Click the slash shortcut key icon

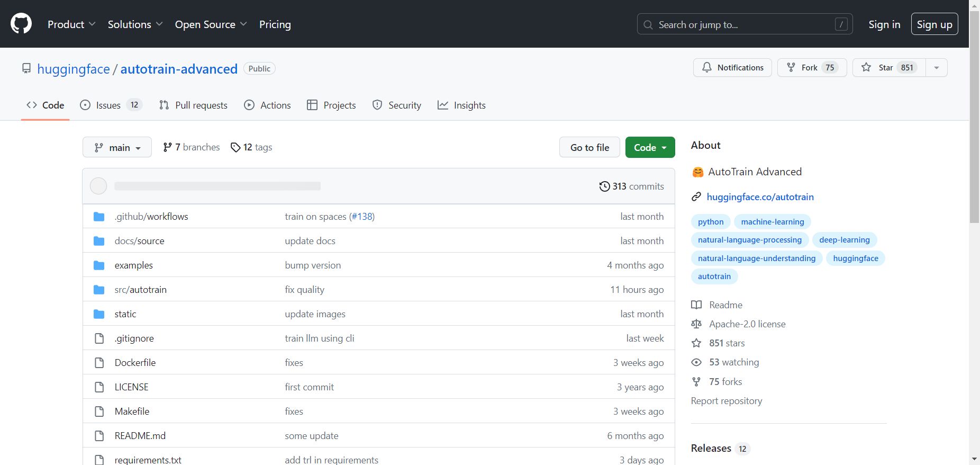tap(841, 24)
